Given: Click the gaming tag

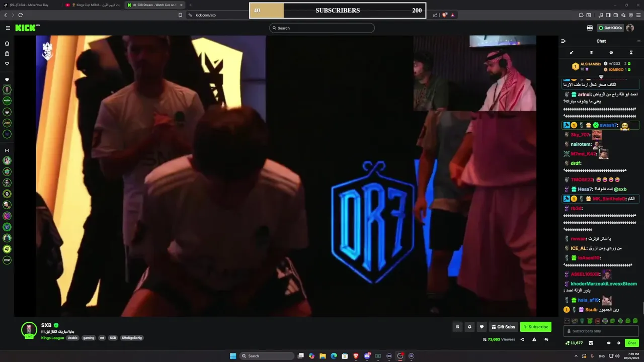Looking at the screenshot, I should click(89, 338).
